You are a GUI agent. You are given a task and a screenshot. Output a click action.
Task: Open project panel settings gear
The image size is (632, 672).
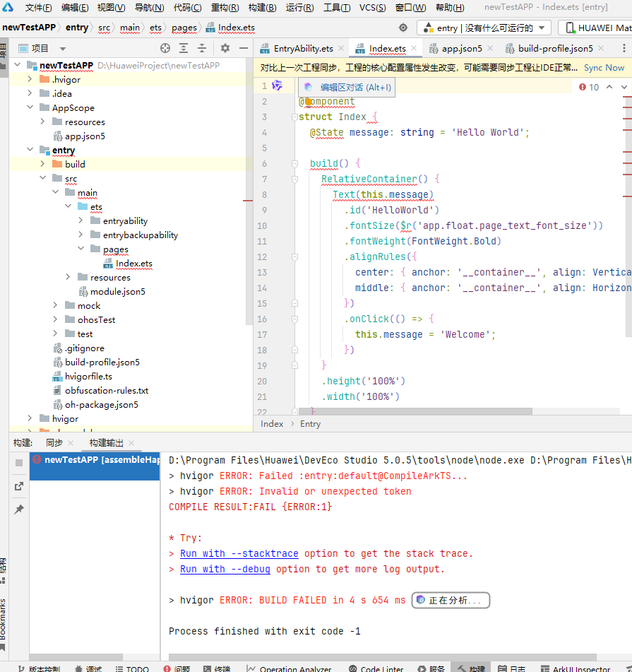(x=225, y=48)
